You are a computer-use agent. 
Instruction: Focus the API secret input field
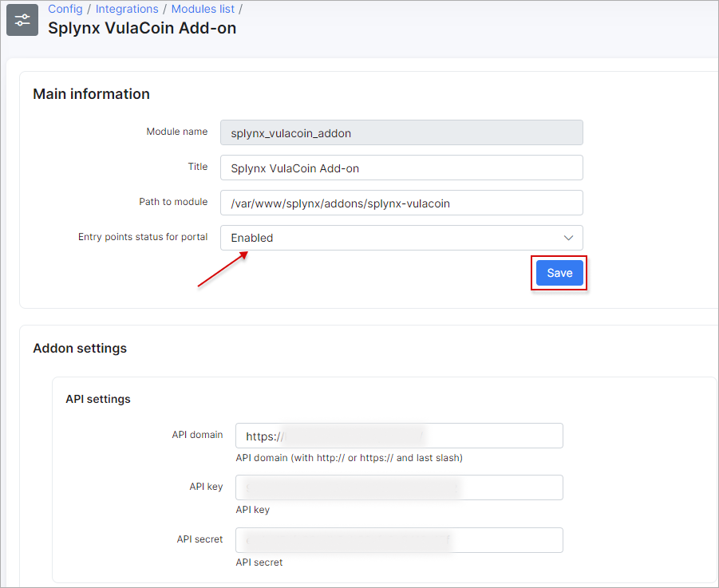(x=399, y=540)
